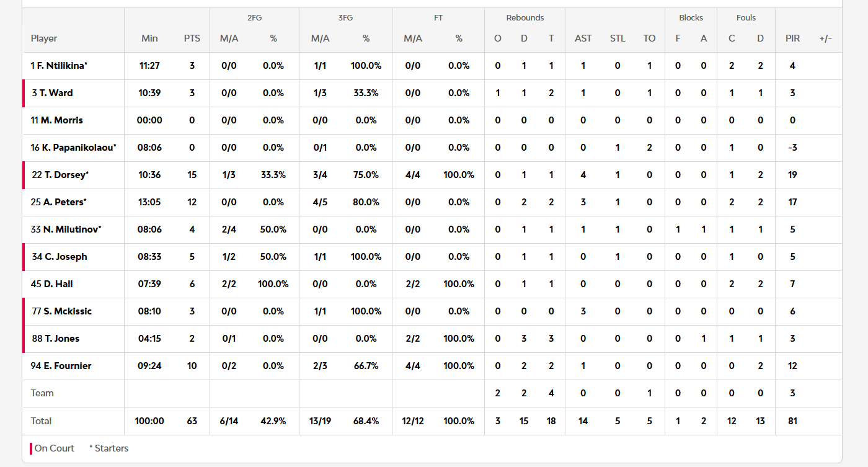Sort by STL column header
868x467 pixels.
pyautogui.click(x=618, y=38)
